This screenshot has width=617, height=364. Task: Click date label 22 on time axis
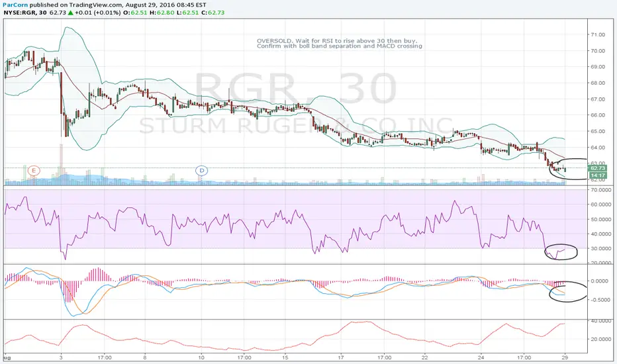pyautogui.click(x=425, y=357)
